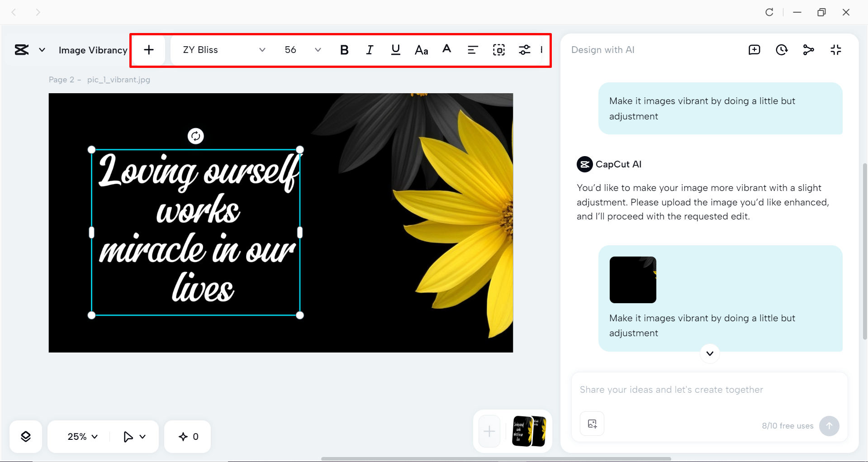The height and width of the screenshot is (462, 868).
Task: Open the Layers panel icon
Action: point(25,436)
